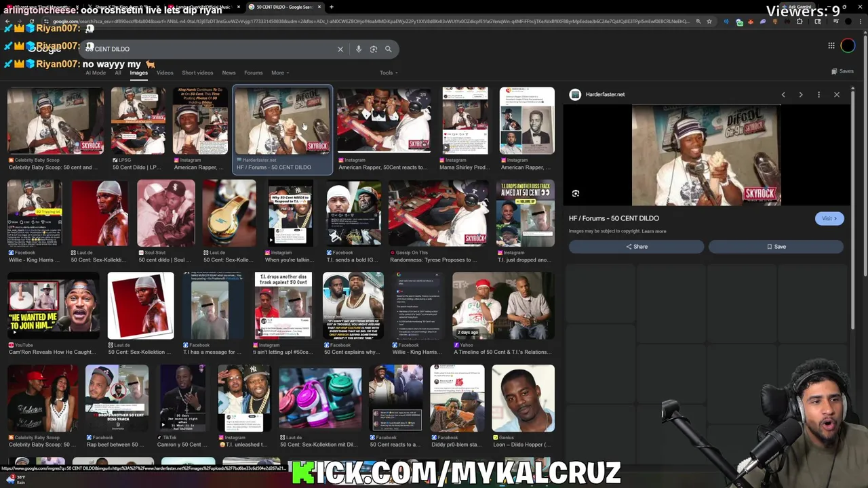The image size is (868, 488).
Task: Open Genius 'Loon' portrait thumbnail
Action: (523, 399)
